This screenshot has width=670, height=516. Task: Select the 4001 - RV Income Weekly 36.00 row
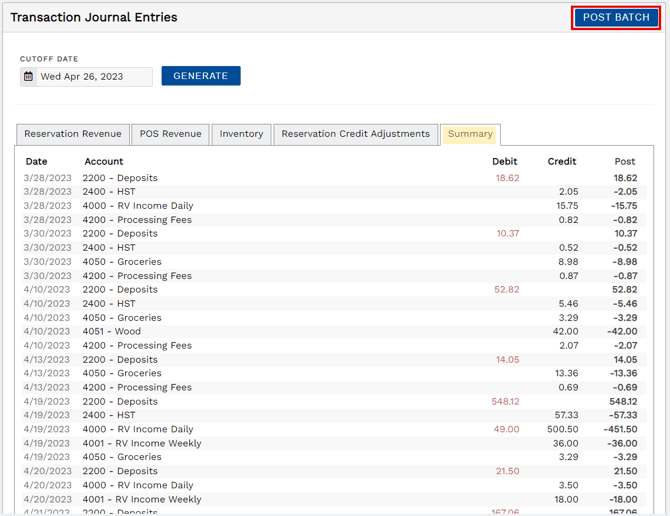coord(334,443)
